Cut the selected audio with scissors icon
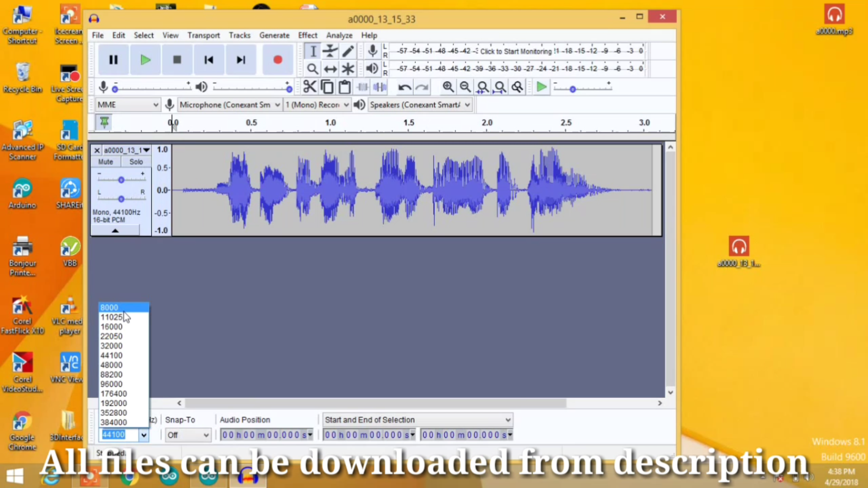Screen dimensions: 868x488 click(x=310, y=86)
